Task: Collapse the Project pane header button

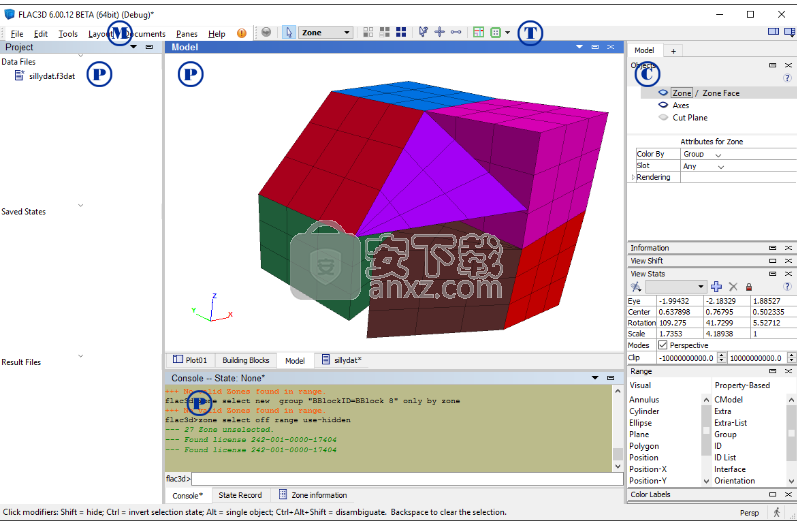Action: [149, 47]
